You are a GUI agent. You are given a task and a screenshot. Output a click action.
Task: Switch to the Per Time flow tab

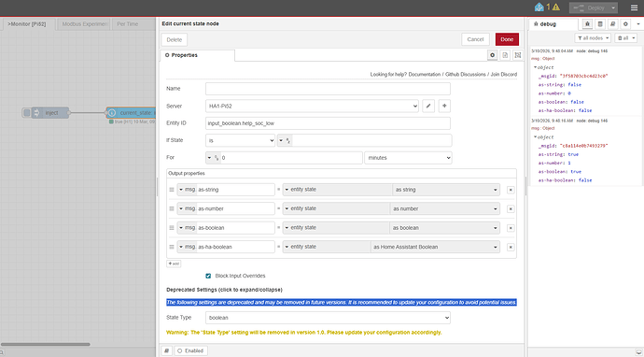click(x=133, y=24)
